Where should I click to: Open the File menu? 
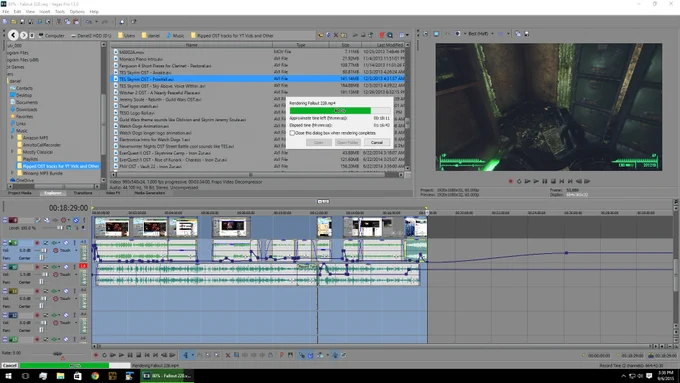tap(6, 12)
